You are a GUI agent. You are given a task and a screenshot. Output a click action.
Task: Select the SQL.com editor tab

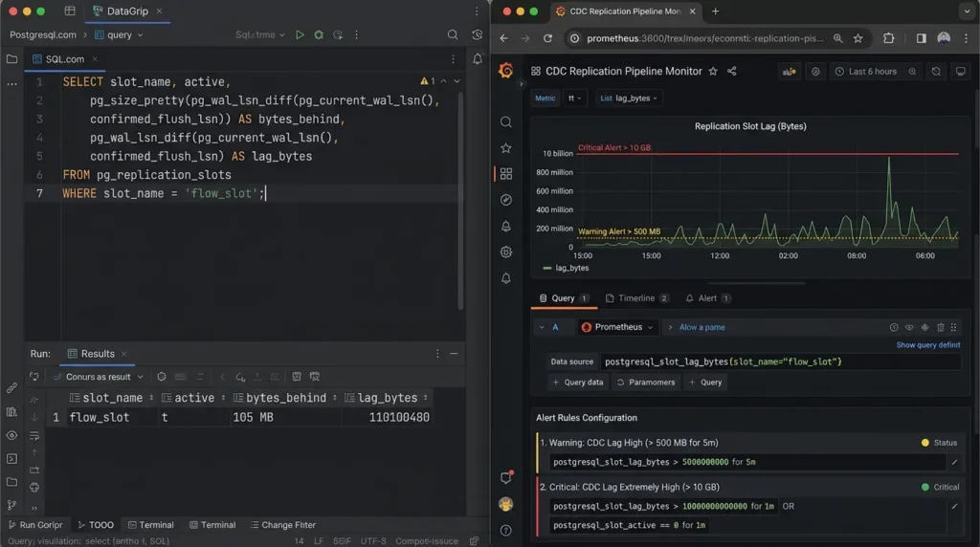(64, 58)
